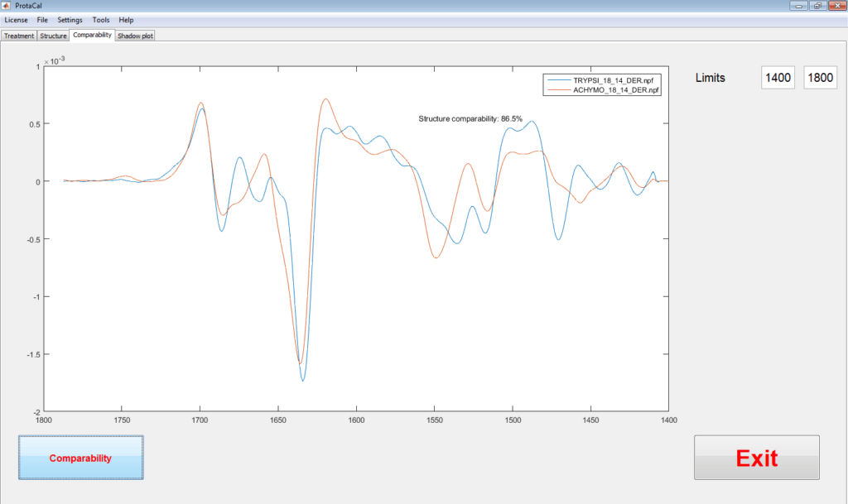Click the Comparability button
The height and width of the screenshot is (504, 848).
81,458
